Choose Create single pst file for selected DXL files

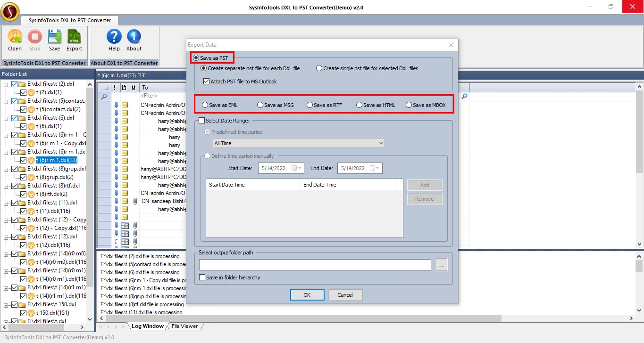[x=319, y=68]
